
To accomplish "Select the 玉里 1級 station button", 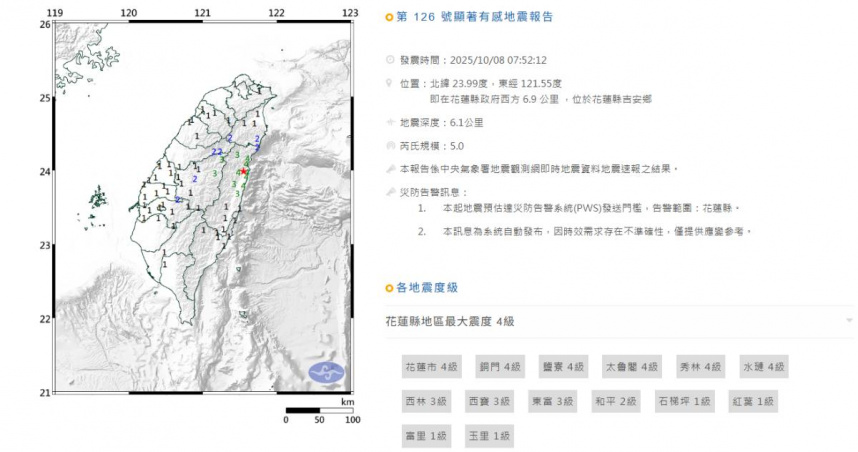I will pos(489,435).
